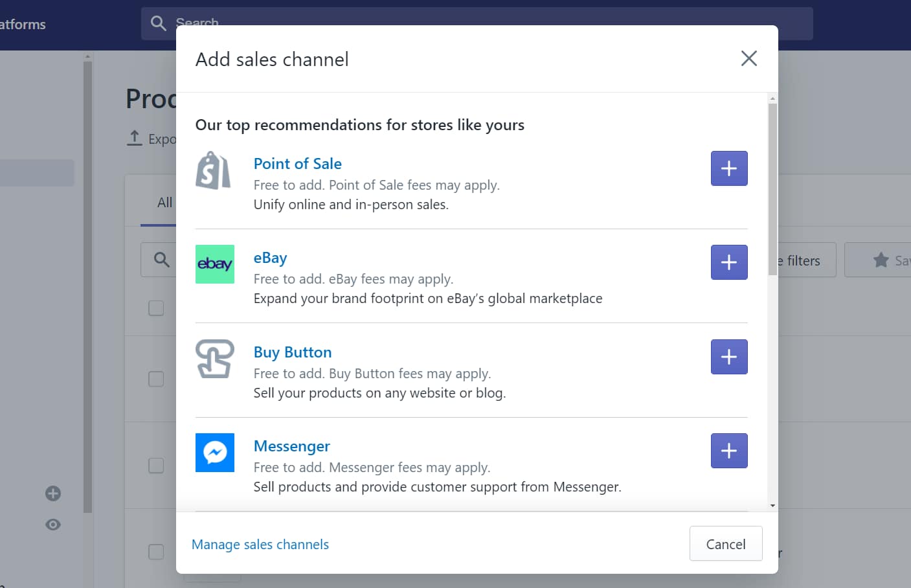
Task: Check the bottom product row checkbox
Action: pyautogui.click(x=155, y=552)
